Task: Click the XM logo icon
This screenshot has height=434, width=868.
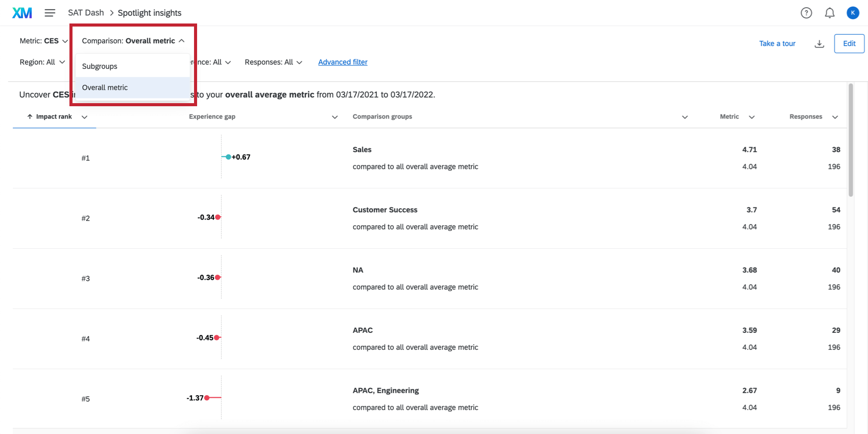Action: pyautogui.click(x=22, y=13)
